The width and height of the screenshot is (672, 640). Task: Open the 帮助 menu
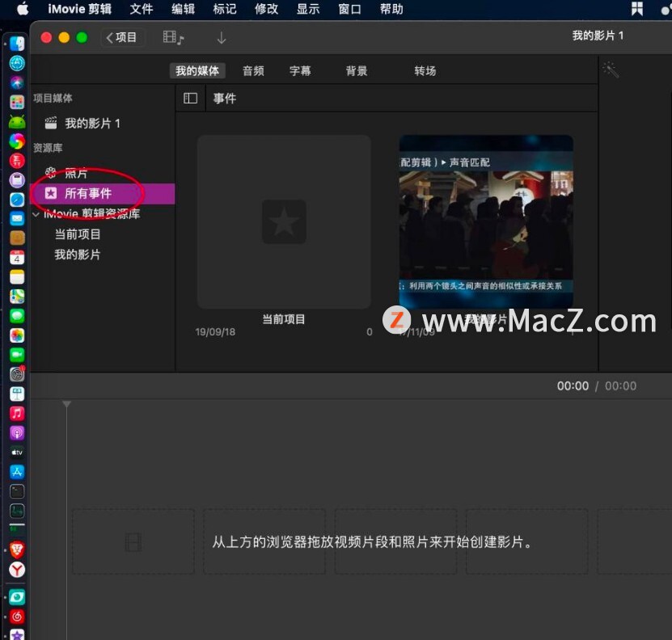point(391,9)
